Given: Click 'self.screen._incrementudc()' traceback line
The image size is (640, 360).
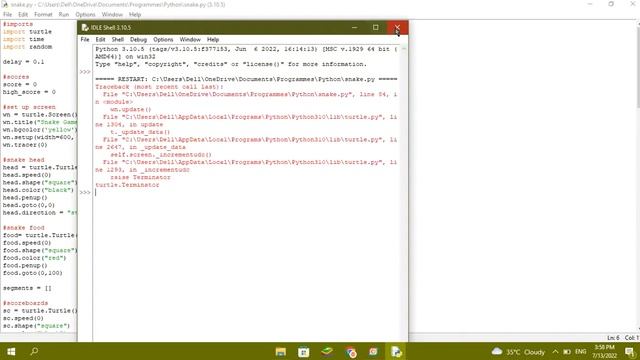Looking at the screenshot, I should (161, 155).
